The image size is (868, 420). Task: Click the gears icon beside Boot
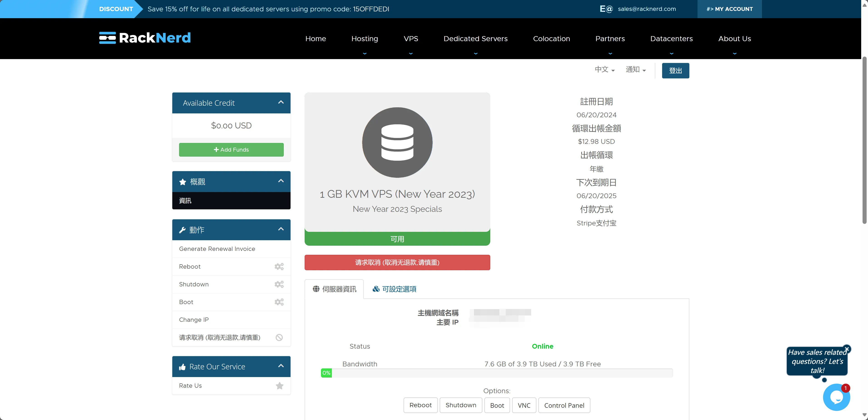(279, 302)
